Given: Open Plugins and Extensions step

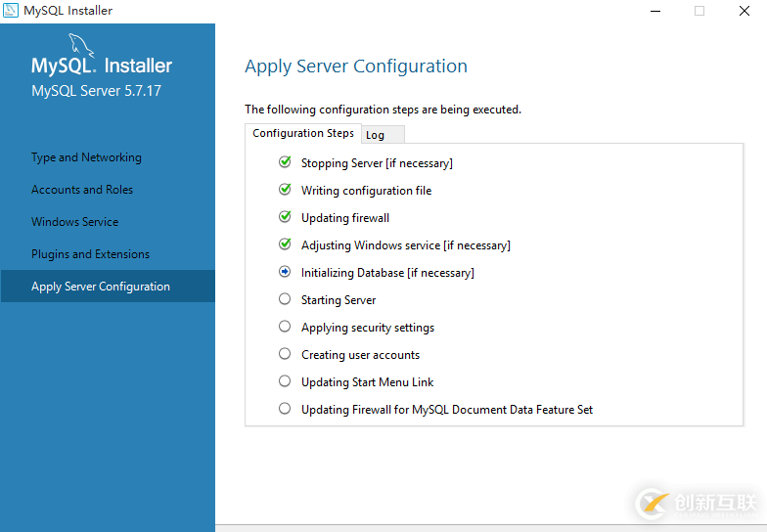Looking at the screenshot, I should (x=91, y=254).
